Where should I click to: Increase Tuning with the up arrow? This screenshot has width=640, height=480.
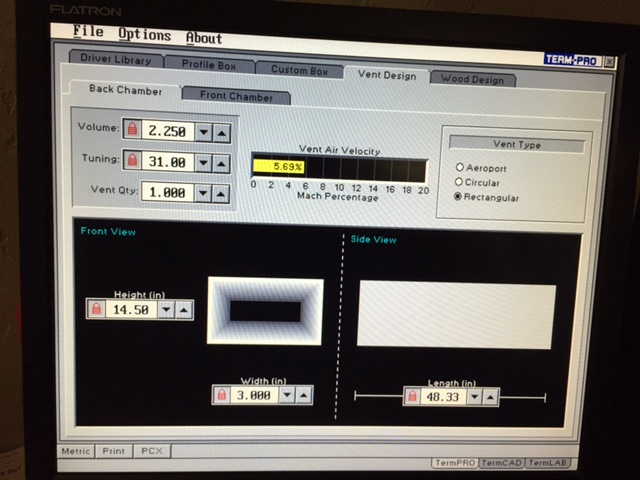221,164
